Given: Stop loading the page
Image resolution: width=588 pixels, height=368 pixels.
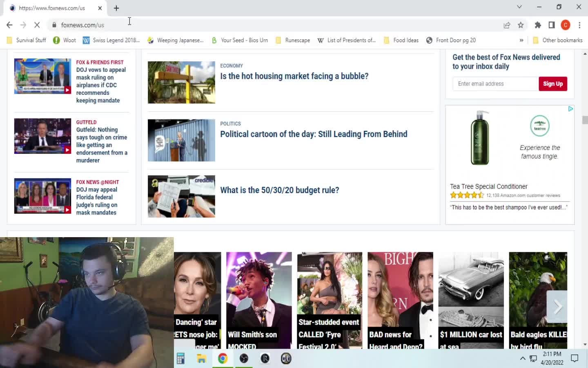Looking at the screenshot, I should tap(37, 25).
